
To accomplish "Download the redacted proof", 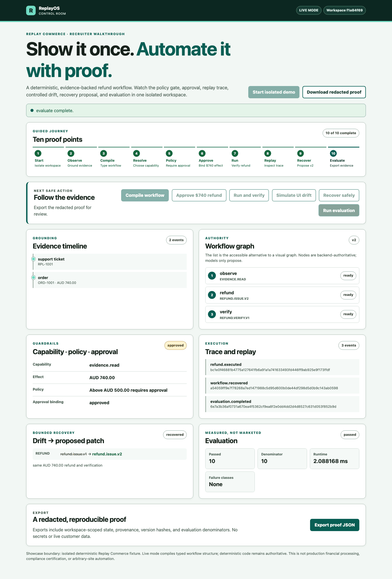I will click(334, 92).
